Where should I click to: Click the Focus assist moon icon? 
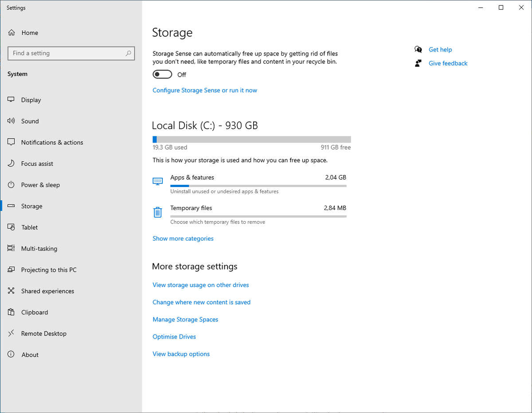12,164
